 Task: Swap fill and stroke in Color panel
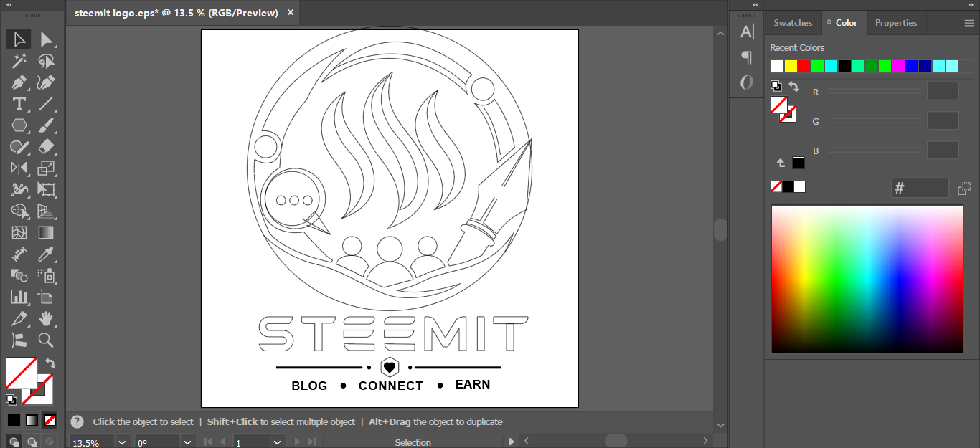point(793,87)
